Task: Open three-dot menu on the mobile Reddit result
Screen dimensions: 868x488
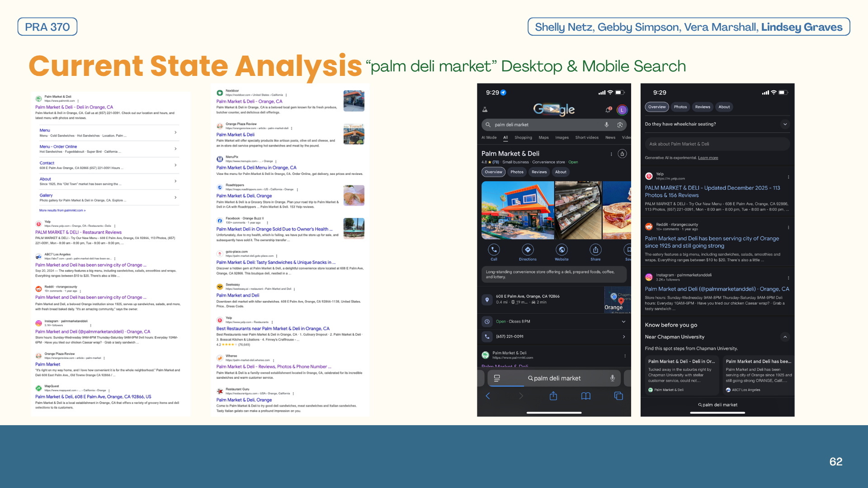Action: pyautogui.click(x=788, y=227)
